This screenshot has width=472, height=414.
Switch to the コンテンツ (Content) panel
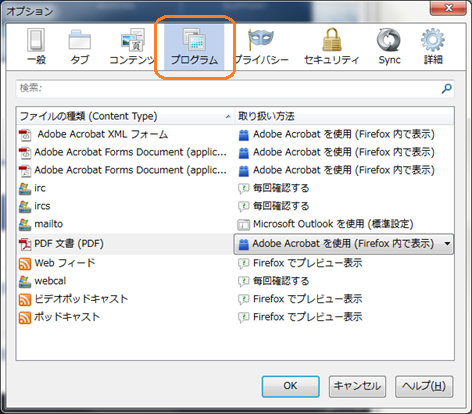[132, 47]
